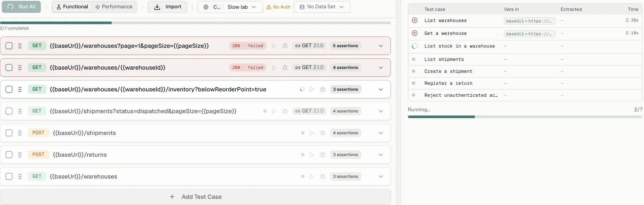The width and height of the screenshot is (644, 205).
Task: Check the GET warehouses/{{warehouseId}} test checkbox
Action: [9, 67]
